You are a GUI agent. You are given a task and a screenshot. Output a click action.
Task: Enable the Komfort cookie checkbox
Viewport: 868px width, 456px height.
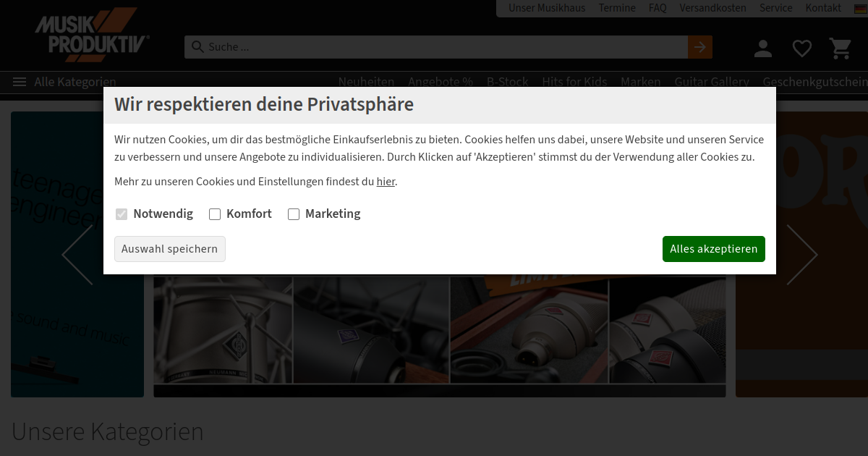[215, 214]
